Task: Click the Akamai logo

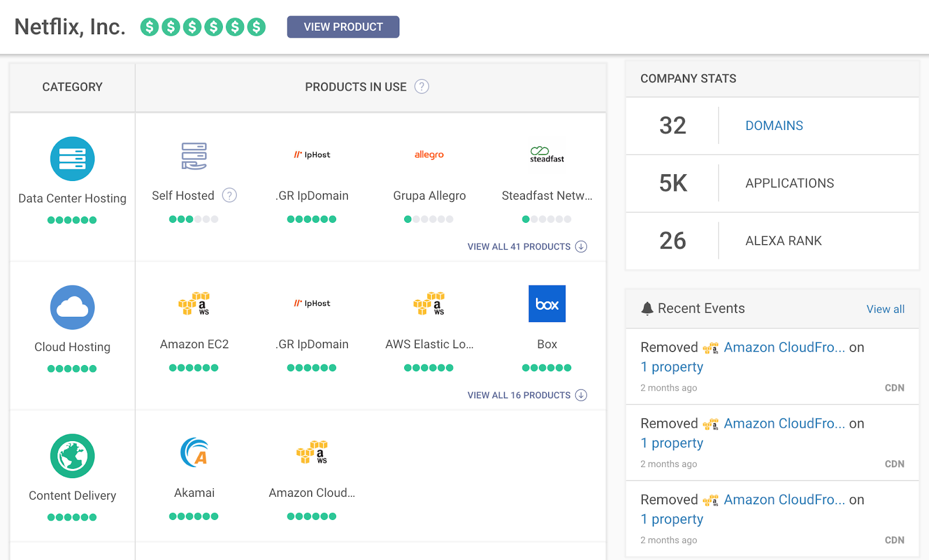Action: [194, 452]
